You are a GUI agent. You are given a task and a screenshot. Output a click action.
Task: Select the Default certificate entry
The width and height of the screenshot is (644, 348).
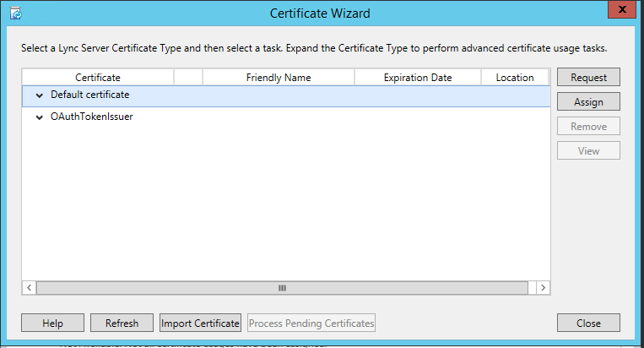click(89, 95)
